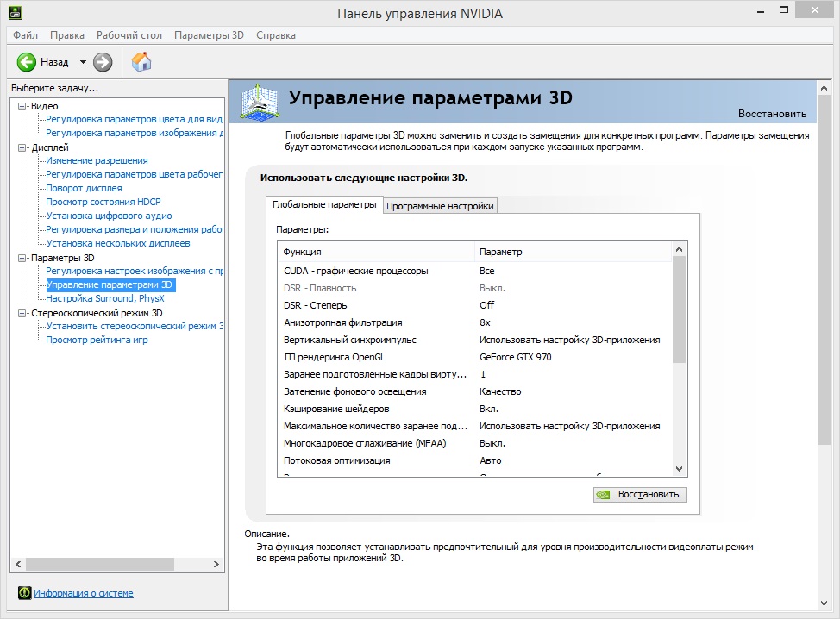Switch to the Глобальные параметры tab

pos(324,204)
